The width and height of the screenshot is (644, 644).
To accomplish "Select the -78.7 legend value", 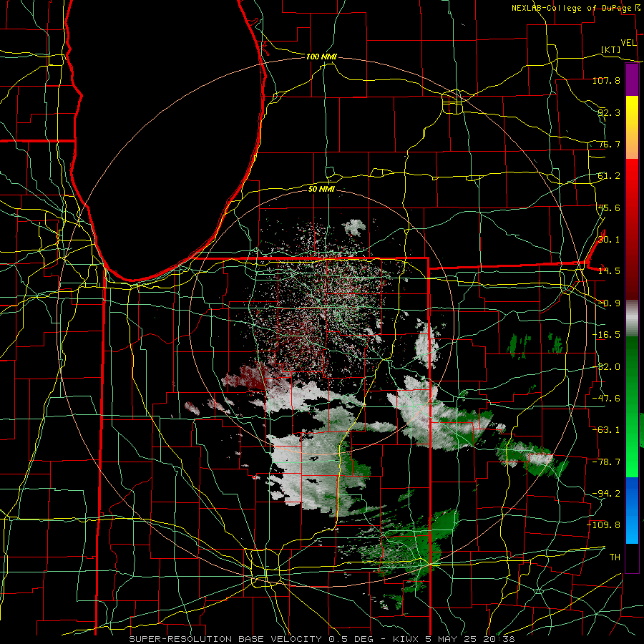I will click(606, 462).
